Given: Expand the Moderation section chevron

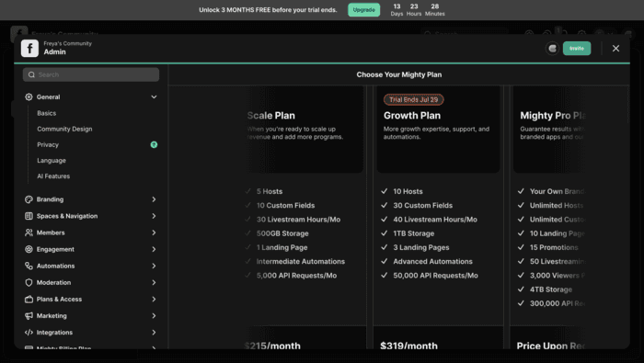Looking at the screenshot, I should click(154, 282).
